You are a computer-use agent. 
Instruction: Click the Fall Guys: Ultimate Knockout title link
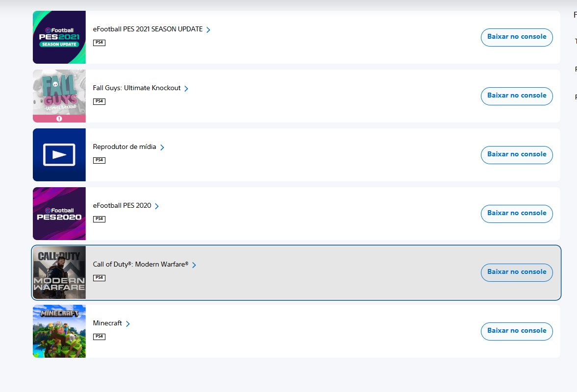point(136,88)
